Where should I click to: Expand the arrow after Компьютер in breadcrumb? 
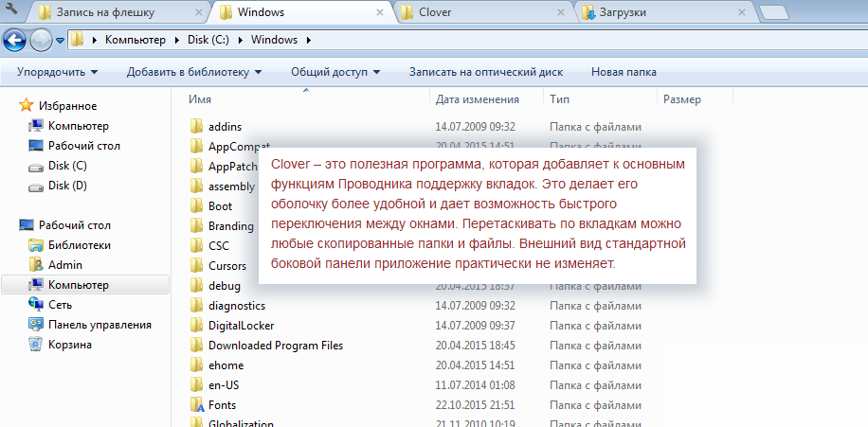176,40
